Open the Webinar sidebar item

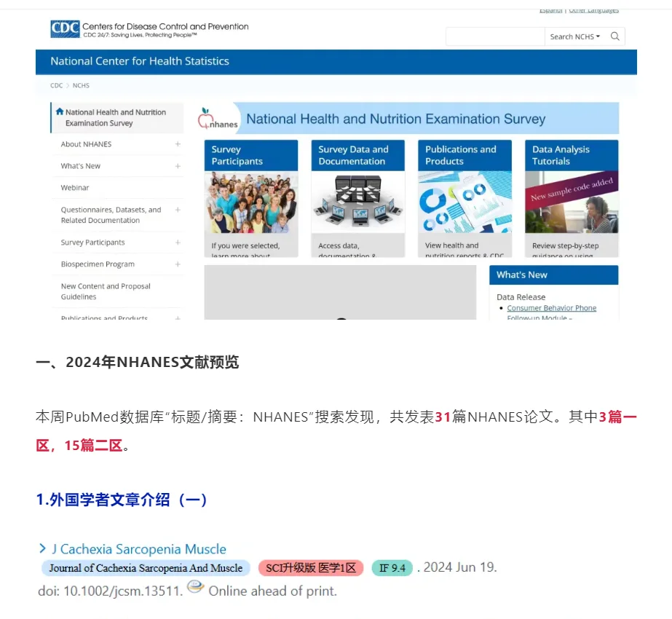75,188
